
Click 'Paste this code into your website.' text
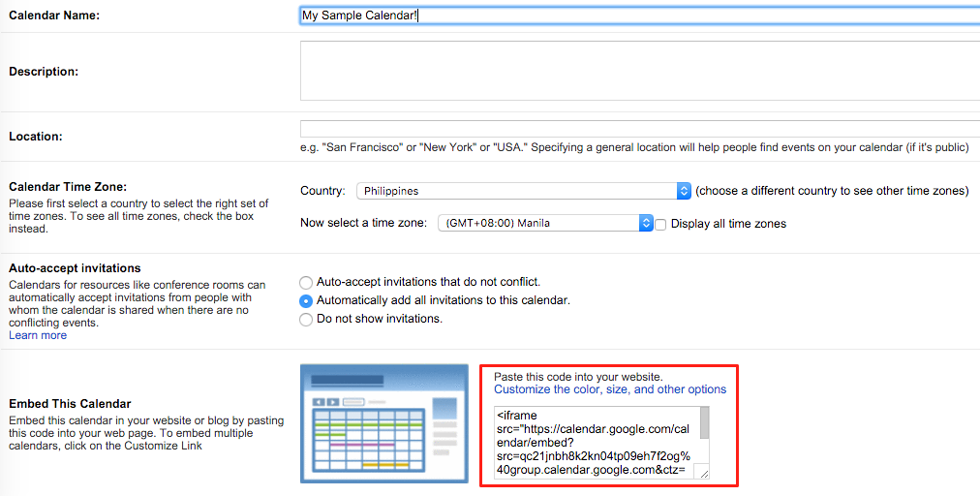(x=578, y=377)
